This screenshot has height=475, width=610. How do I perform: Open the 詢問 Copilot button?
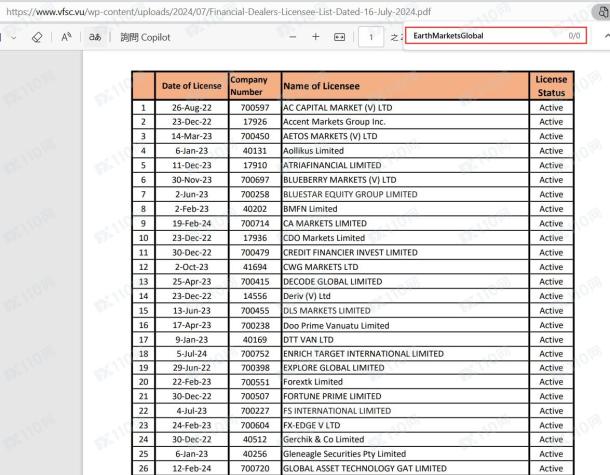coord(145,37)
